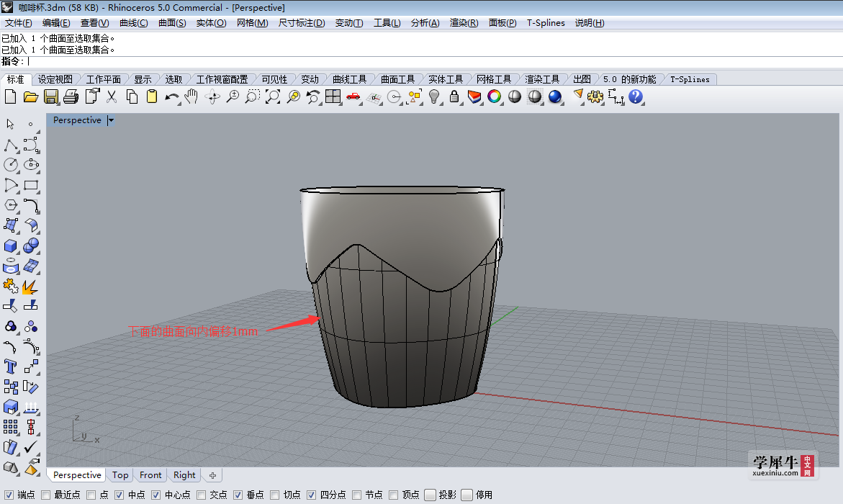The image size is (843, 504).
Task: Click the blue question mark help icon
Action: [x=636, y=96]
